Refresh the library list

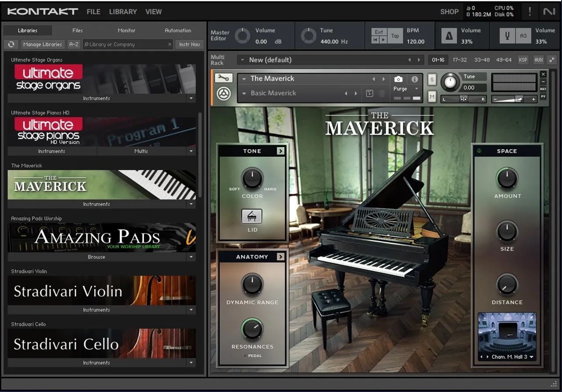(11, 44)
